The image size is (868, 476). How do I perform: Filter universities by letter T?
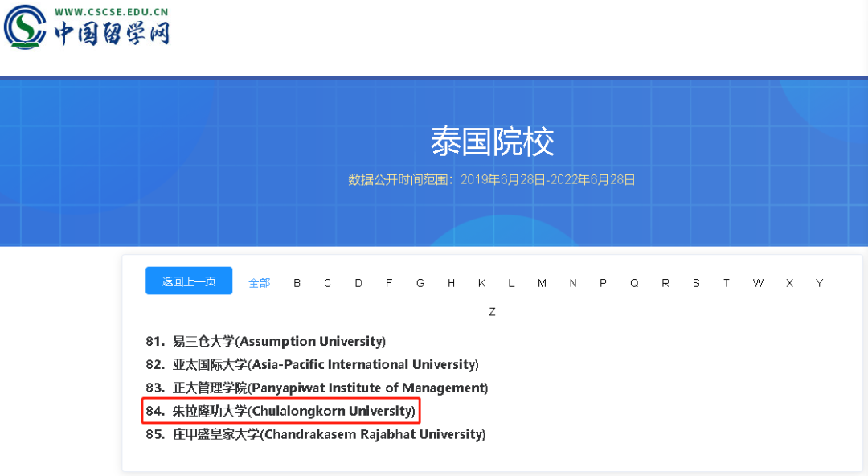pyautogui.click(x=727, y=283)
